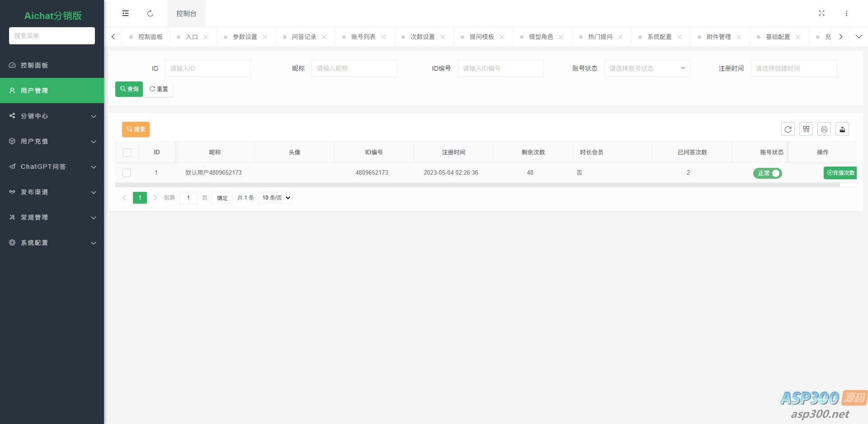Focus the ID编号 input field

point(501,68)
